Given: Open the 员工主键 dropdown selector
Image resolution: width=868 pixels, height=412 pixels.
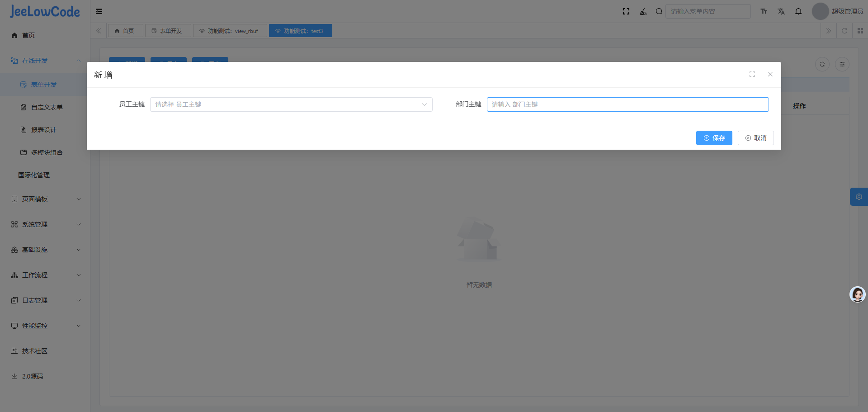Looking at the screenshot, I should click(291, 104).
